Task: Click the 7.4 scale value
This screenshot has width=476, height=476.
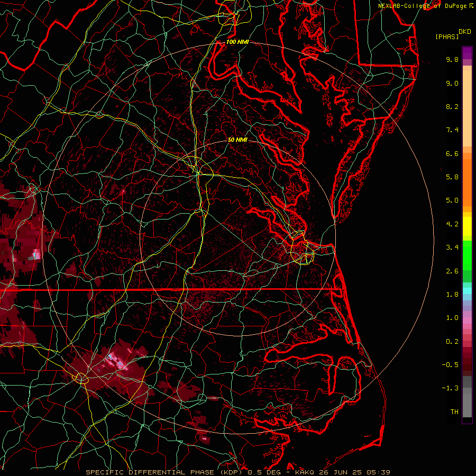Action: click(x=452, y=130)
